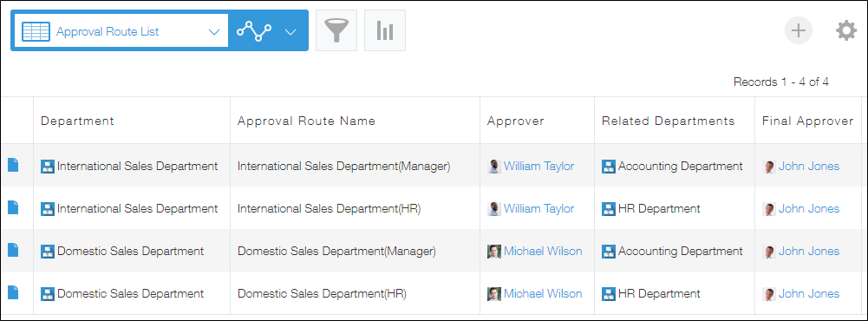This screenshot has height=321, width=868.
Task: Click organization icon in Domestic Sales Department(Manager) row's Department cell
Action: 48,252
